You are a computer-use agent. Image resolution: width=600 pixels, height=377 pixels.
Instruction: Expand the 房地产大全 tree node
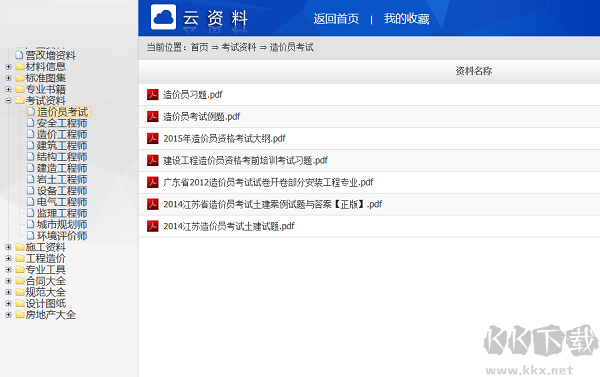point(8,315)
